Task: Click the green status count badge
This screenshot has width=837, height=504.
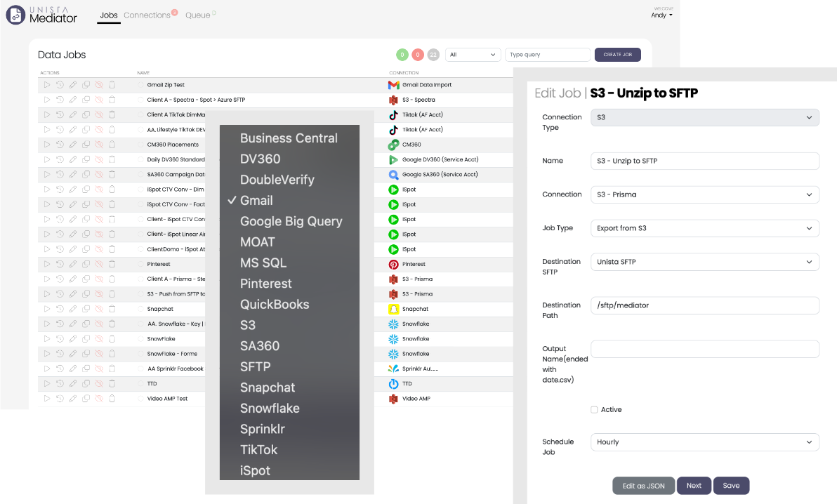Action: (402, 55)
